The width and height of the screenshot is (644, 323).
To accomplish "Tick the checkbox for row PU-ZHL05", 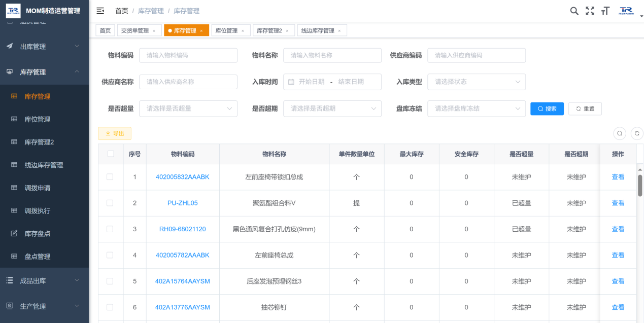I will [110, 203].
